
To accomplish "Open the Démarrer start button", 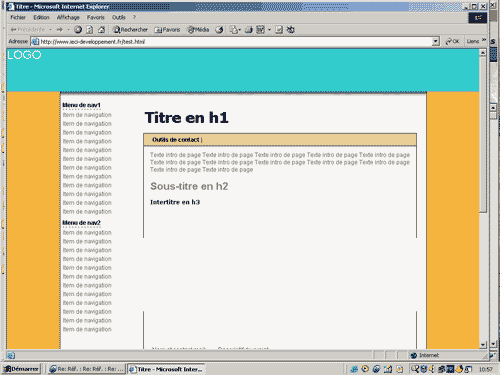I will click(21, 369).
